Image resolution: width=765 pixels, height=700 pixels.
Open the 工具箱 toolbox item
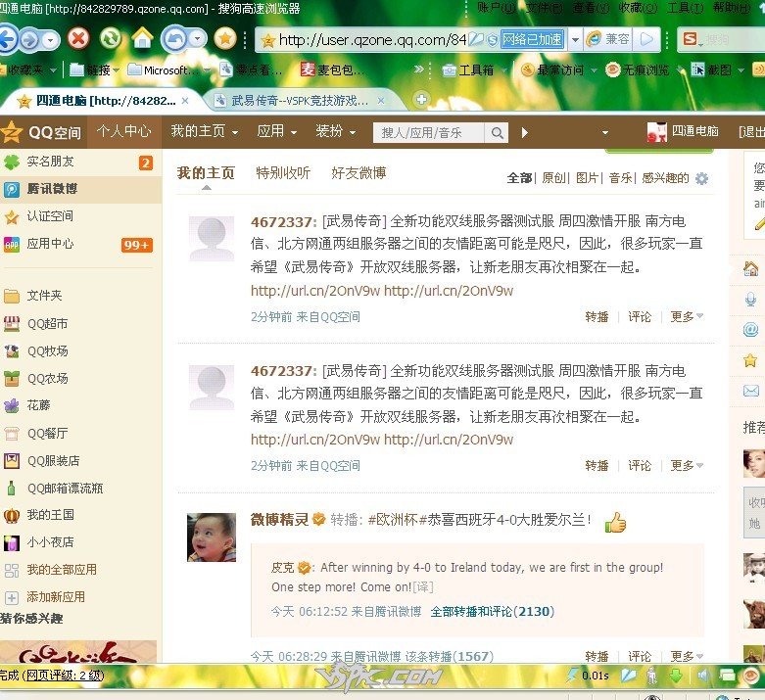[x=469, y=70]
